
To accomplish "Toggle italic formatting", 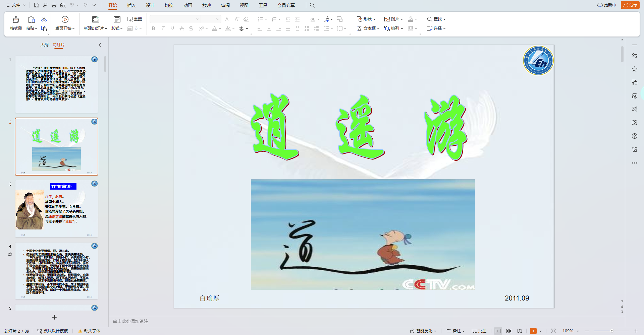I will click(163, 28).
